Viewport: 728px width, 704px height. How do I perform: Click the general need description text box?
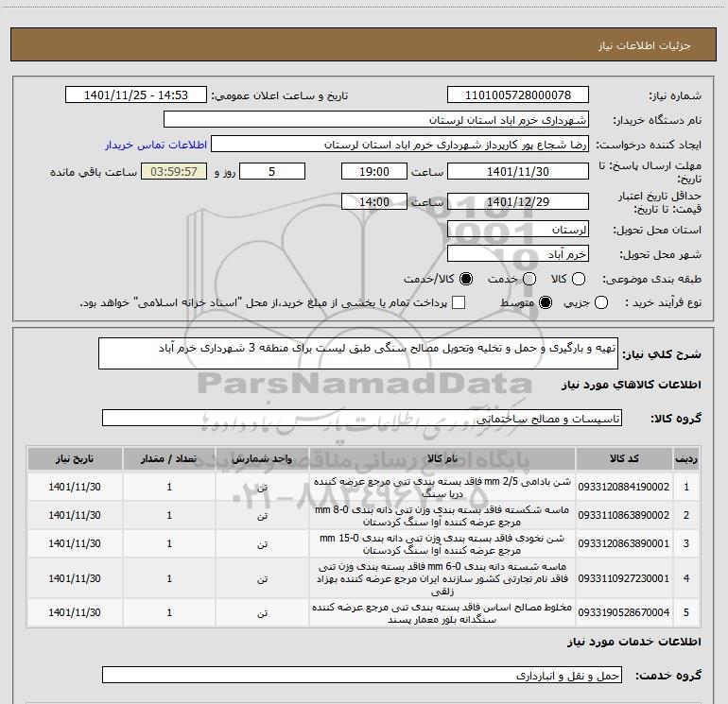(358, 353)
